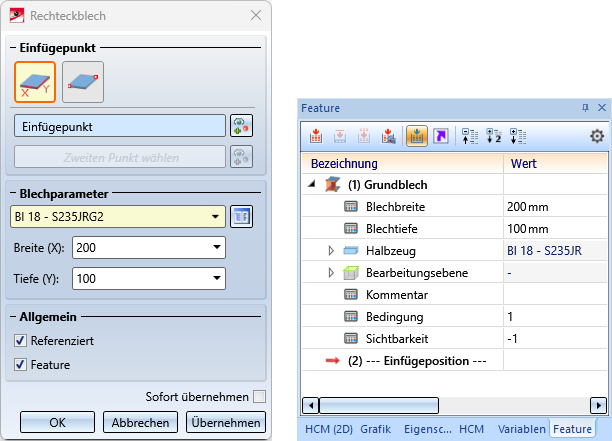This screenshot has height=441, width=612.
Task: Open the Breite (X) dropdown
Action: point(217,247)
